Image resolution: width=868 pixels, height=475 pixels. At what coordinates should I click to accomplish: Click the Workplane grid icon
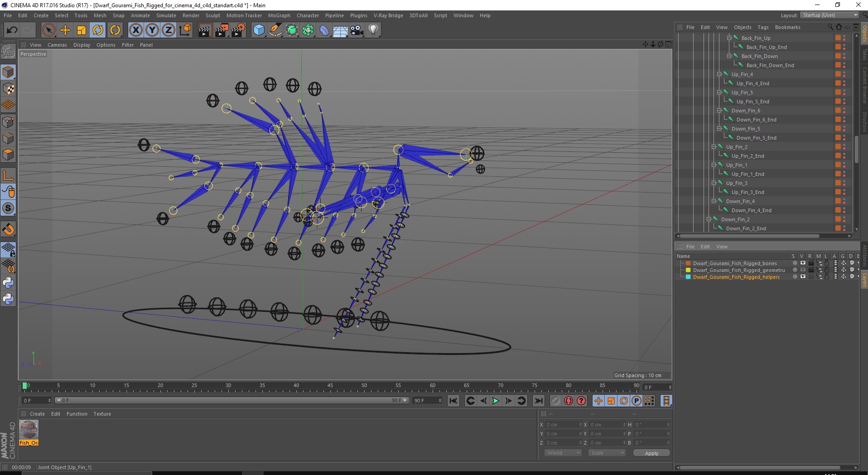coord(8,105)
